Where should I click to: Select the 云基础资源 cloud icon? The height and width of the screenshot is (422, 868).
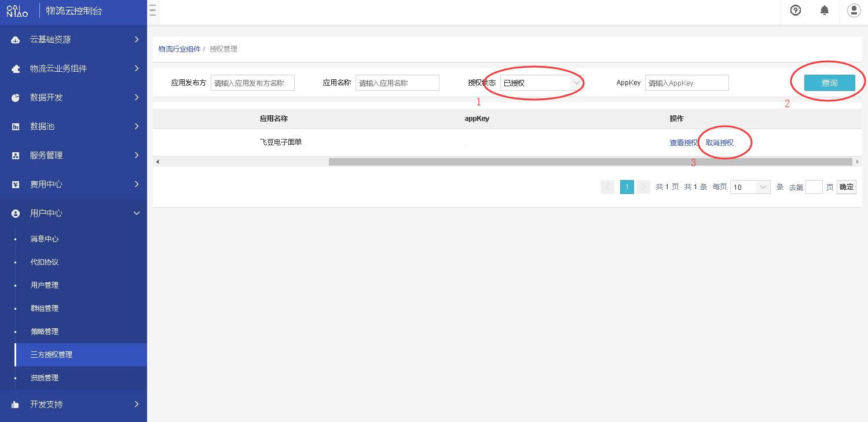coord(14,39)
